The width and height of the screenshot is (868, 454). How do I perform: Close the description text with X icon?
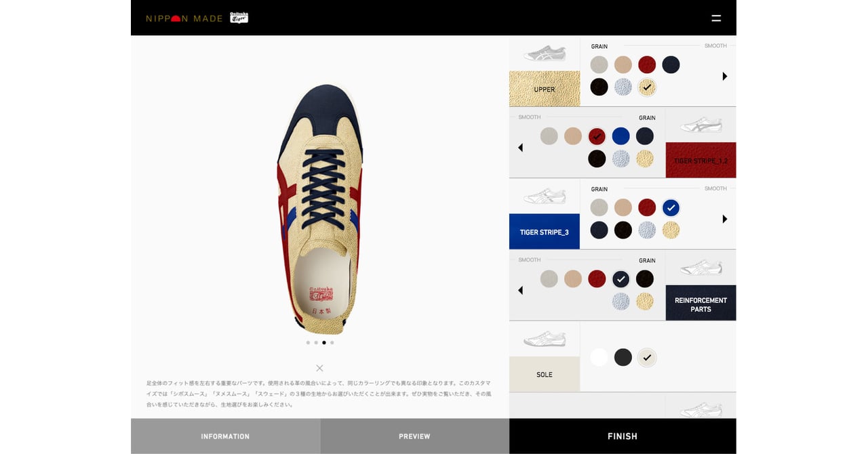(x=319, y=368)
